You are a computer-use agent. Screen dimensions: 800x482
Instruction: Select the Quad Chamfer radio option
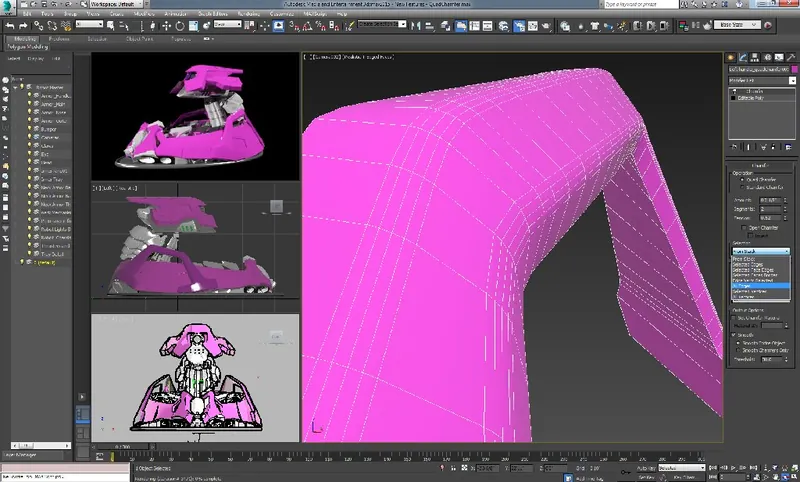coord(742,180)
